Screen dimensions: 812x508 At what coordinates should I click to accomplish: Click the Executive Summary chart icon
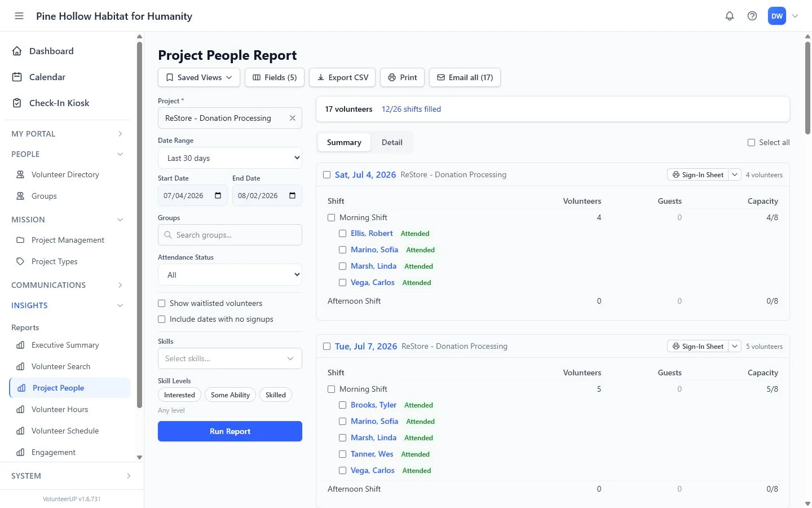pyautogui.click(x=20, y=345)
